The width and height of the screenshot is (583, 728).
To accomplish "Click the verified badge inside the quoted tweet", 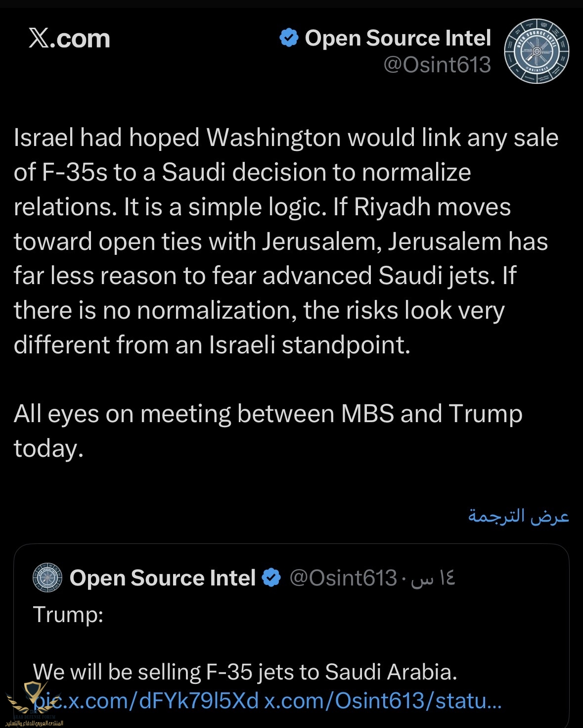I will point(271,578).
